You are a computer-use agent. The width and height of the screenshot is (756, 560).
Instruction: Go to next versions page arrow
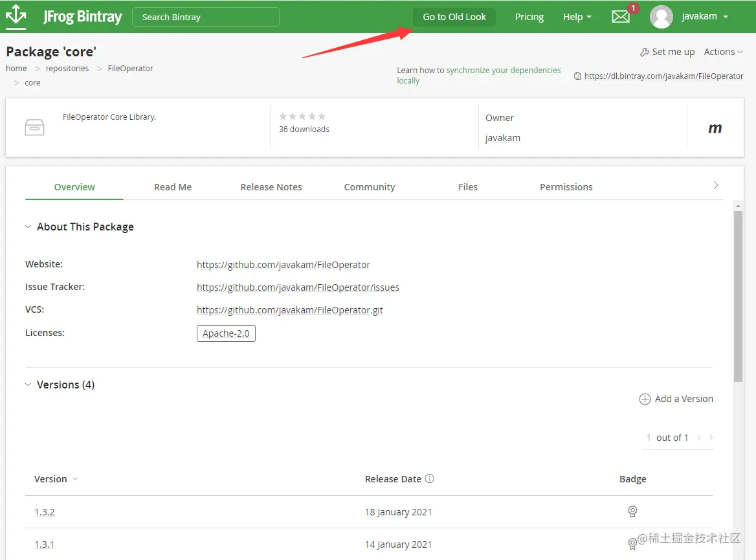(711, 438)
